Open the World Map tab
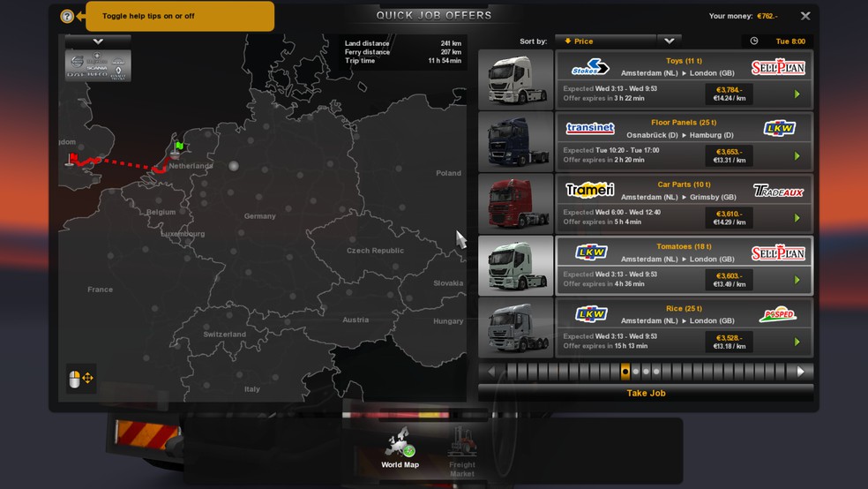This screenshot has height=489, width=868. (400, 448)
